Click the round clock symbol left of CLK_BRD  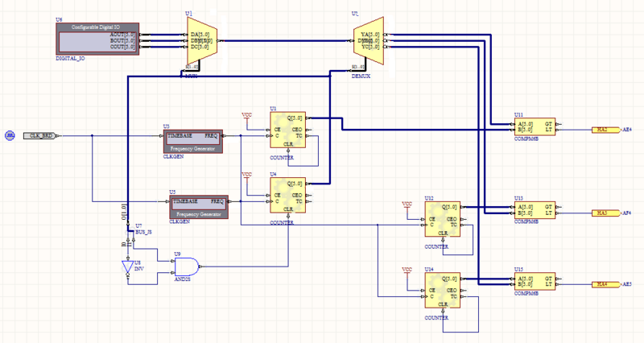coord(10,135)
